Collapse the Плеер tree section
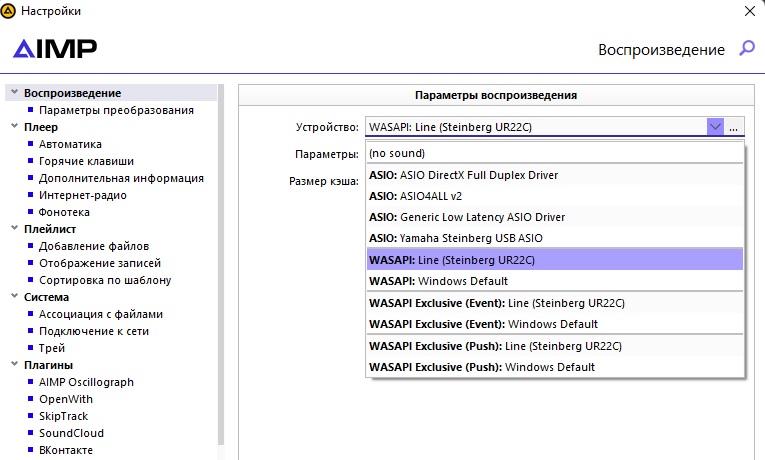Image resolution: width=765 pixels, height=460 pixels. [14, 127]
